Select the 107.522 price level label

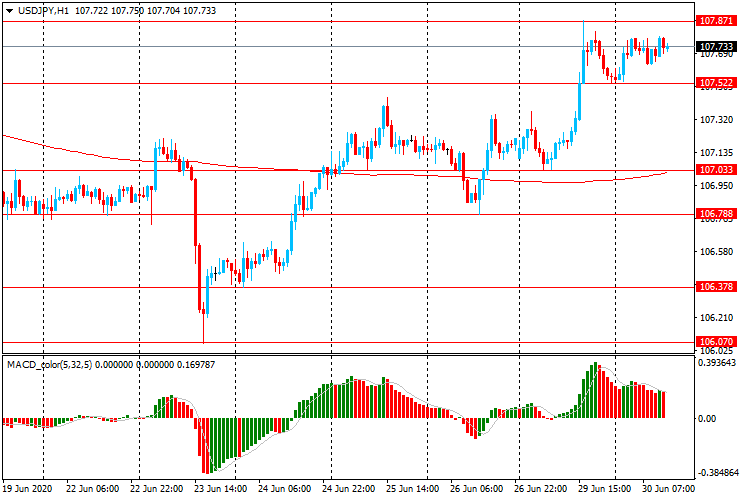click(x=716, y=83)
